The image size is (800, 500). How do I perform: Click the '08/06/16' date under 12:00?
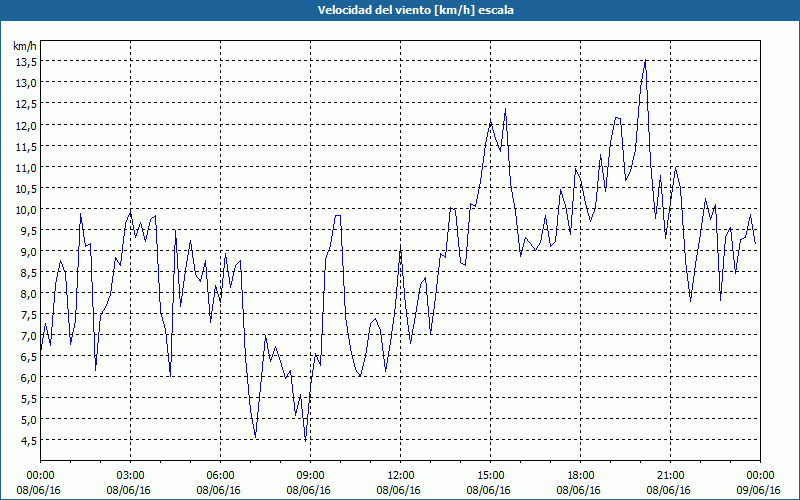tap(398, 491)
